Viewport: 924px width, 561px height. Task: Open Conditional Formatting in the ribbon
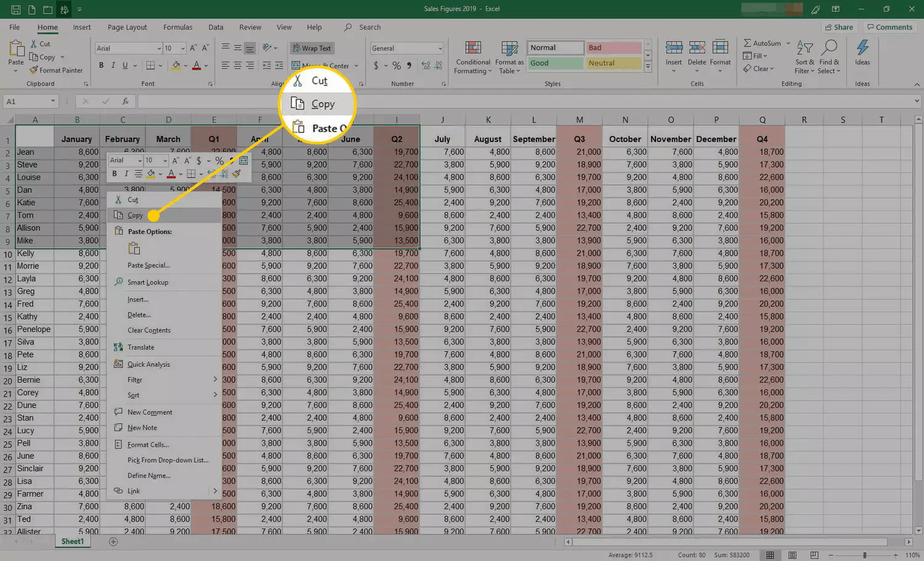coord(472,56)
